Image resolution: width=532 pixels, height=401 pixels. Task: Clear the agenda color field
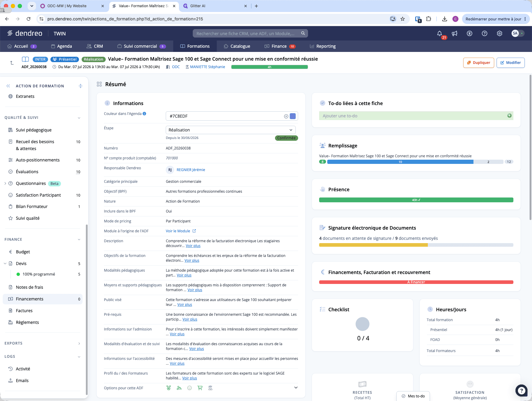pos(286,116)
